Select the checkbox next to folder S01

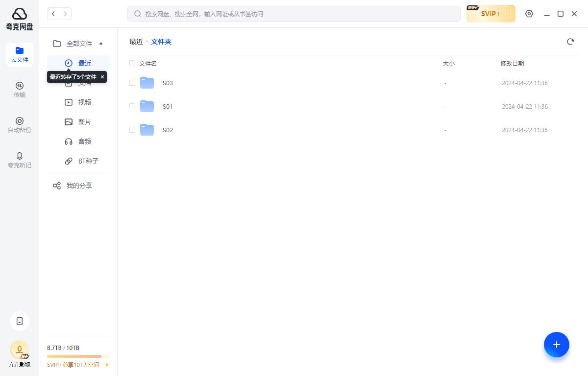pyautogui.click(x=132, y=106)
